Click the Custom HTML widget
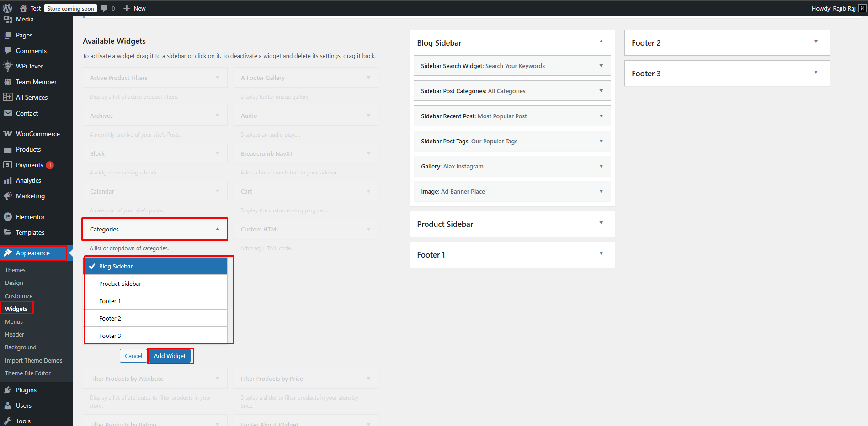868x426 pixels. click(x=306, y=229)
